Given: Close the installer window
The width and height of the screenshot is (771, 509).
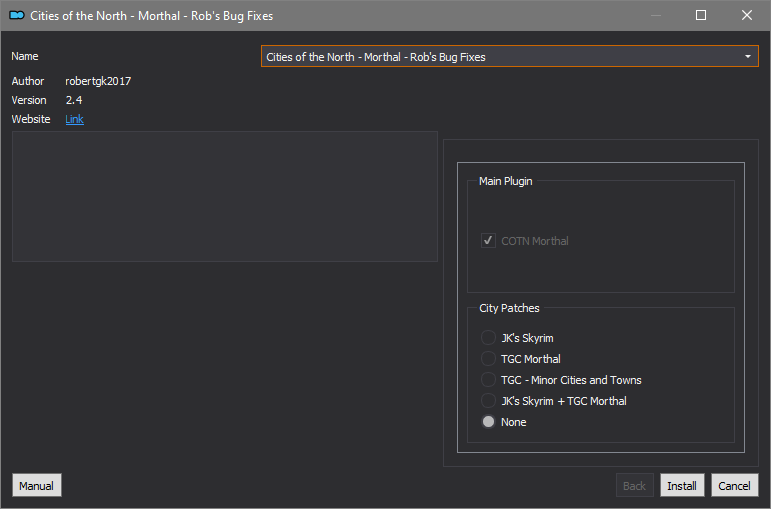Looking at the screenshot, I should coord(746,15).
